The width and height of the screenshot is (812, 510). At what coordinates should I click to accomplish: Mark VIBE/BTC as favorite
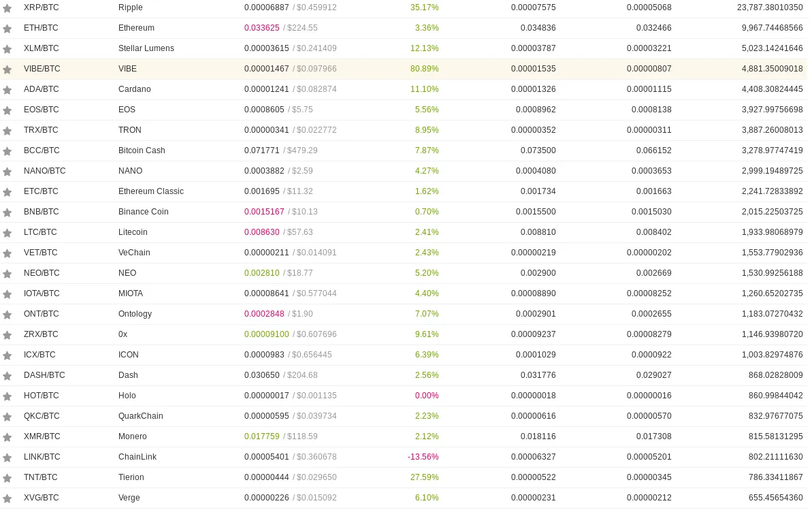(7, 69)
